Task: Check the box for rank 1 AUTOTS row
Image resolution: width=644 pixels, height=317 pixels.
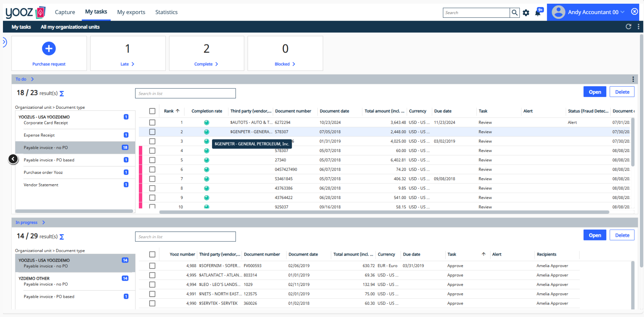Action: point(152,122)
